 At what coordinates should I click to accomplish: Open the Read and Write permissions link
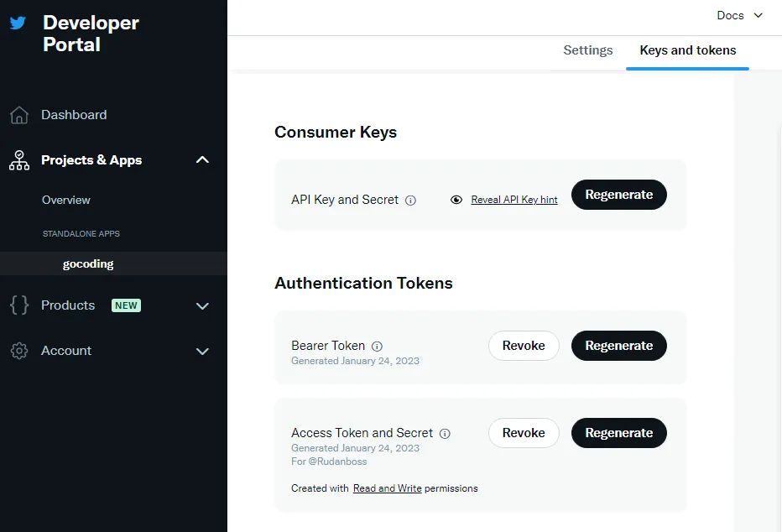(x=387, y=488)
